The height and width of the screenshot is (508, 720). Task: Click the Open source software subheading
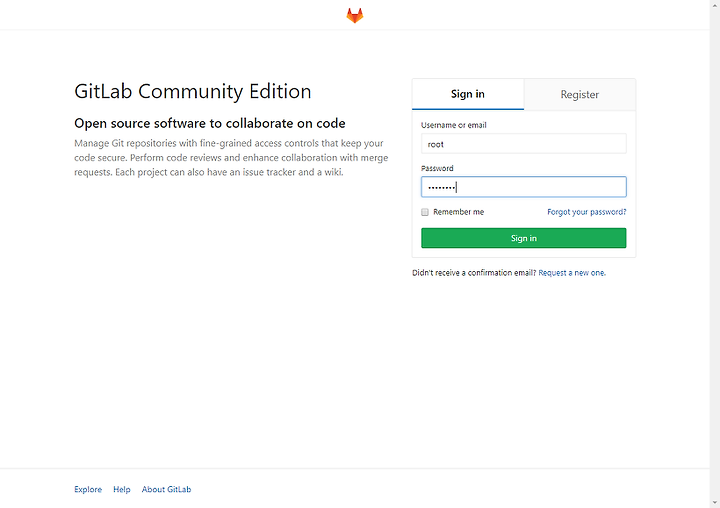coord(210,123)
